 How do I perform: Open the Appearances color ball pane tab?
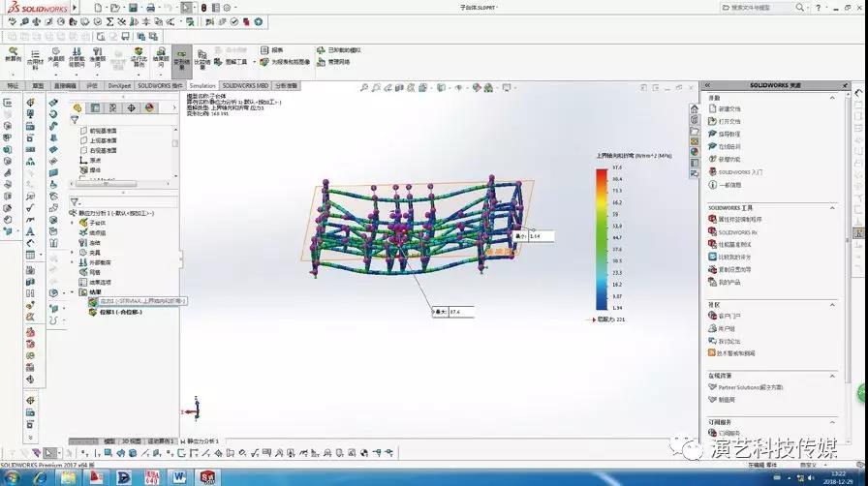click(695, 152)
